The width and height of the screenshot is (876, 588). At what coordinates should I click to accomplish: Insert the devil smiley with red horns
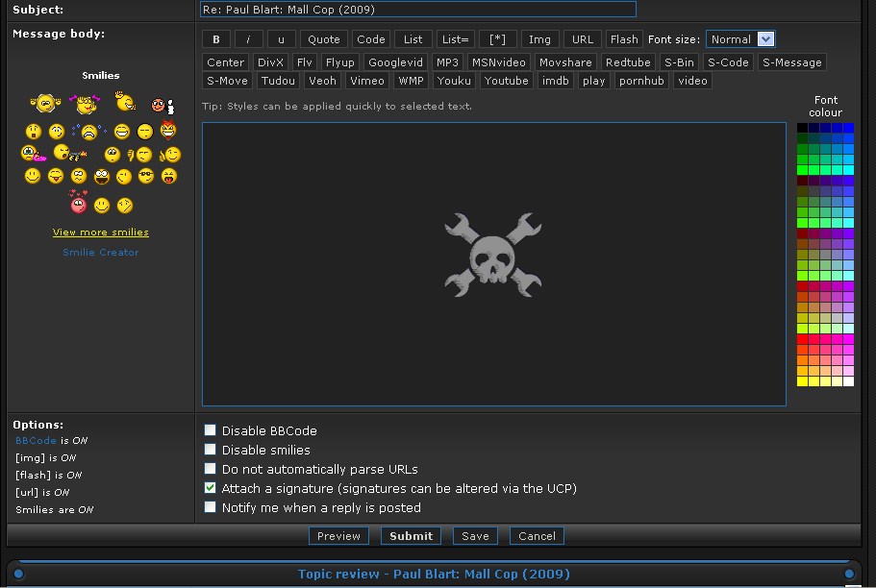[169, 130]
